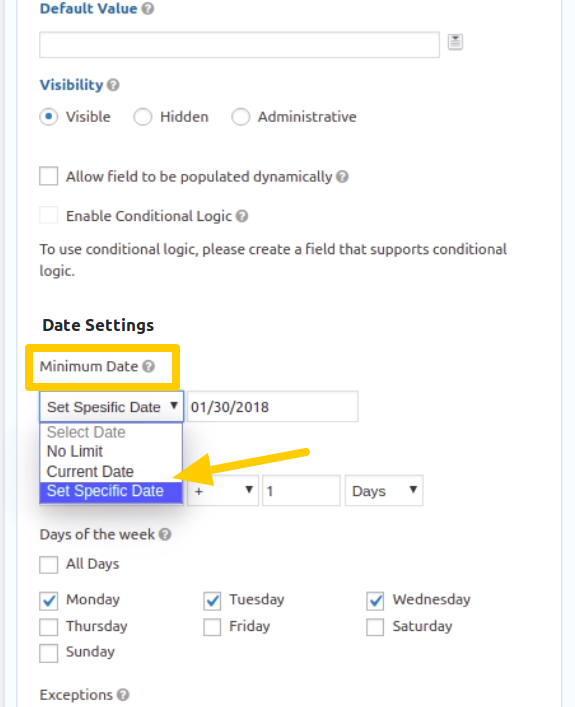The height and width of the screenshot is (707, 575).
Task: Select the Administrative visibility option
Action: 240,117
